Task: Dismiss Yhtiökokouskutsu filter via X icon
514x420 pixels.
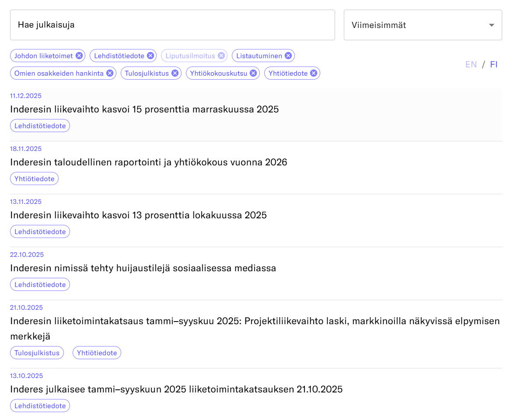Action: 253,73
